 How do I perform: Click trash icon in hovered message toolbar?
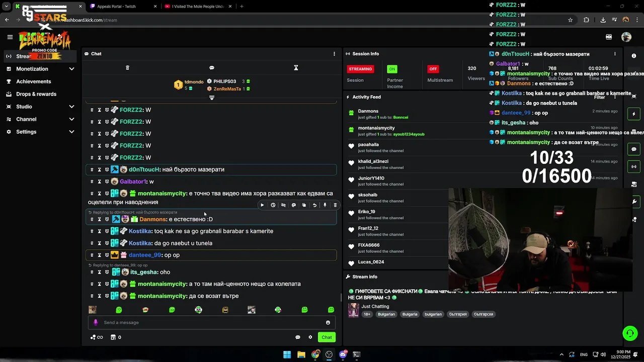335,205
